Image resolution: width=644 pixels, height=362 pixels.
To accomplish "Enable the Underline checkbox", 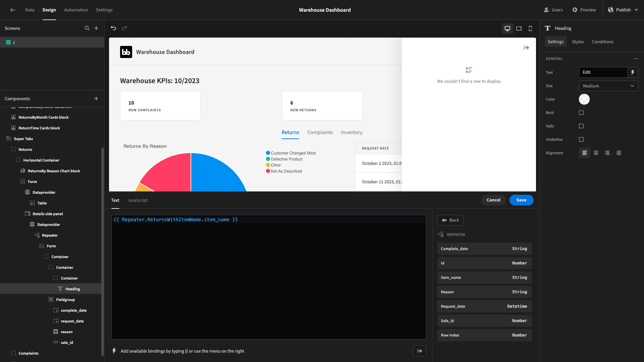I will tap(581, 139).
